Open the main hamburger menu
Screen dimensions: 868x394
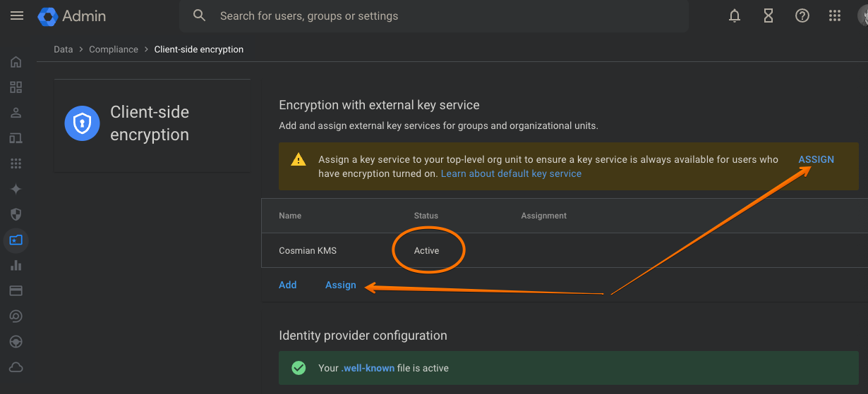pos(16,16)
